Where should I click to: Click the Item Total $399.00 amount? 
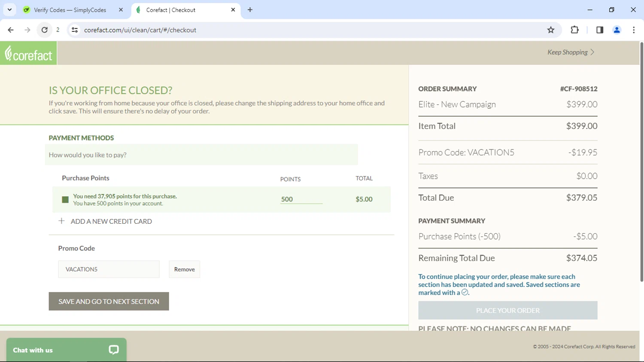(x=582, y=126)
